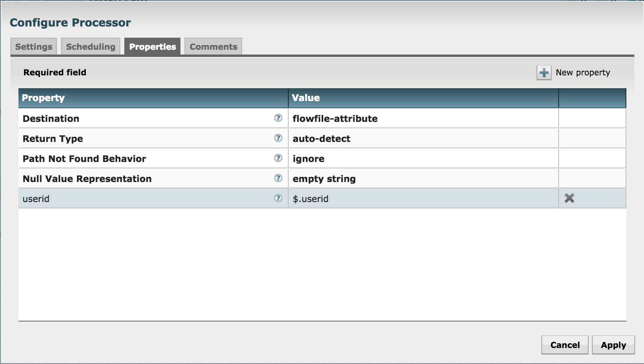Viewport: 644px width, 364px height.
Task: Open the Comments tab
Action: (x=213, y=47)
